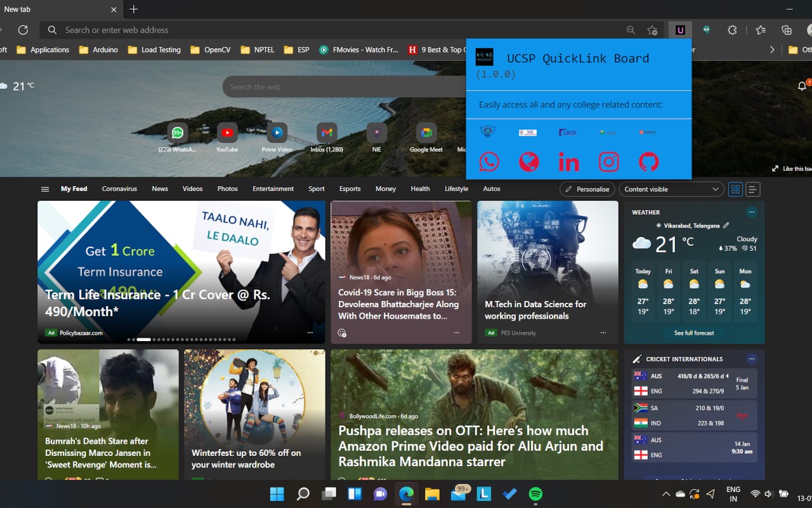Open the OpenCV bookmarks folder
Image resolution: width=812 pixels, height=508 pixels.
click(210, 50)
